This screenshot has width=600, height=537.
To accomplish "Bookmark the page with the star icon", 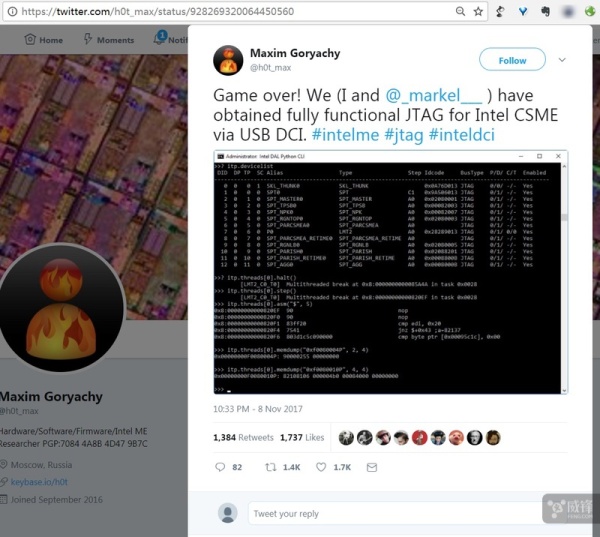I will coord(478,11).
